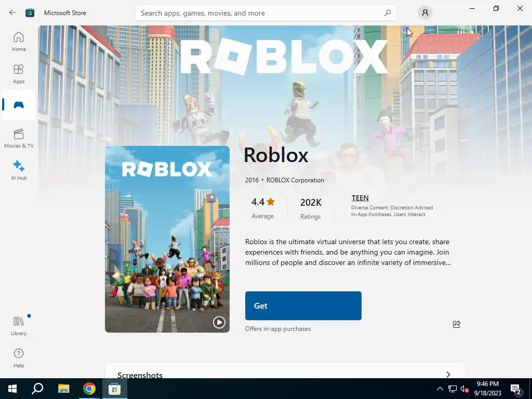Open the notification center icon
The width and height of the screenshot is (532, 399).
click(x=516, y=390)
